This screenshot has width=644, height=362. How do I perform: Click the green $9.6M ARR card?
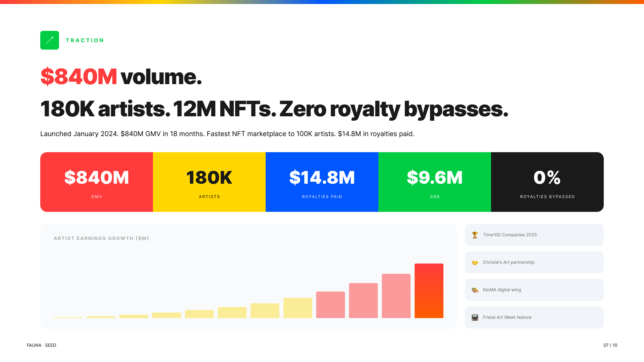click(435, 182)
